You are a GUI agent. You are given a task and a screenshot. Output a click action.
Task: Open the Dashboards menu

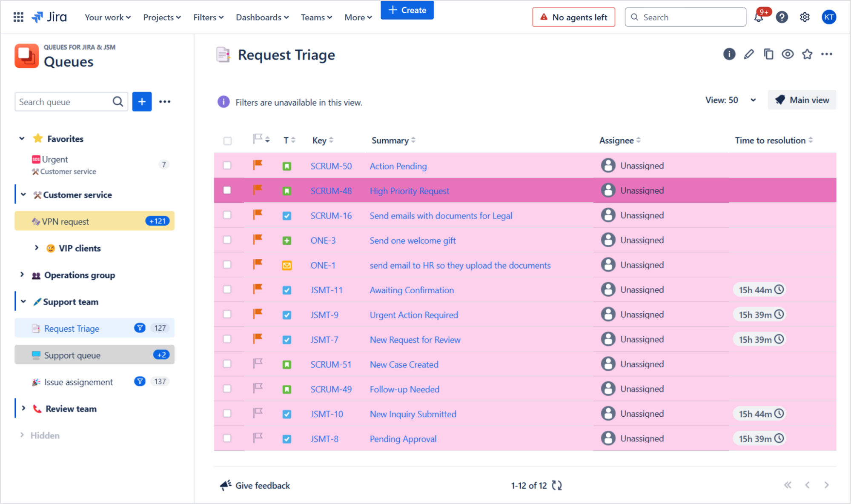262,17
